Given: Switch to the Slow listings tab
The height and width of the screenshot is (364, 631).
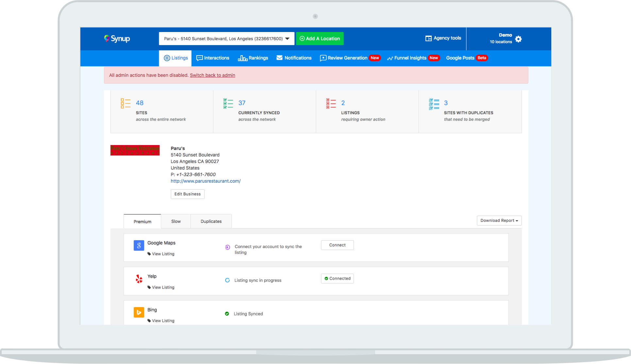Looking at the screenshot, I should point(176,222).
